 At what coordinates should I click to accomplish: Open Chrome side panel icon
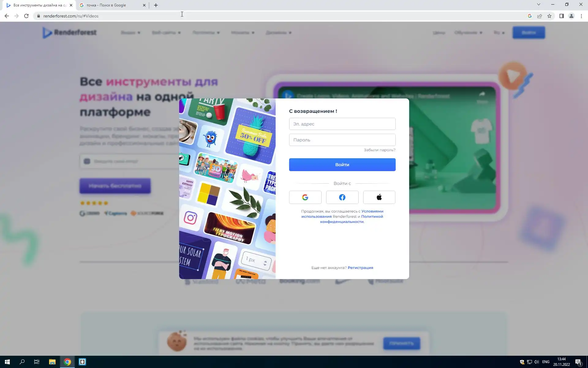coord(561,16)
